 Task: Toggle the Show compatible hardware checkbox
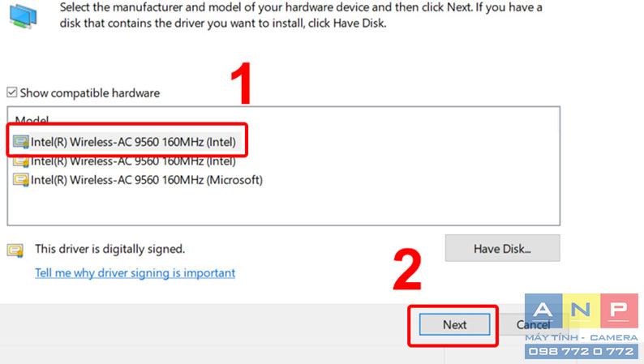[12, 92]
